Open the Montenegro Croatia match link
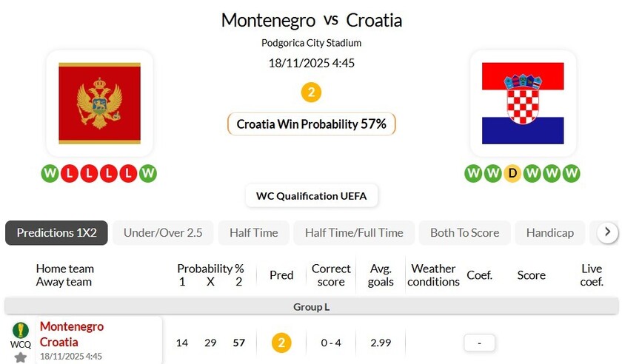The width and height of the screenshot is (622, 364). click(x=72, y=334)
